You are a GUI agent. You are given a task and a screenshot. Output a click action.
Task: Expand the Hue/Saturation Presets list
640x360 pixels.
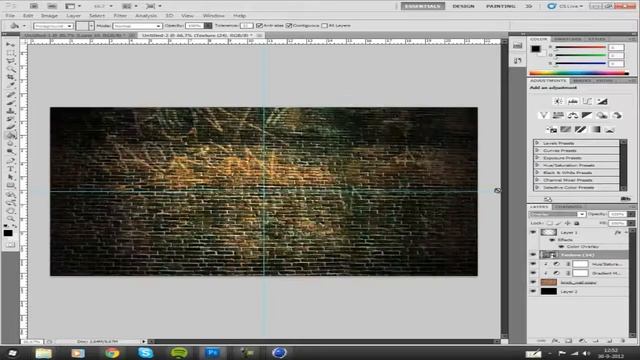[x=538, y=165]
